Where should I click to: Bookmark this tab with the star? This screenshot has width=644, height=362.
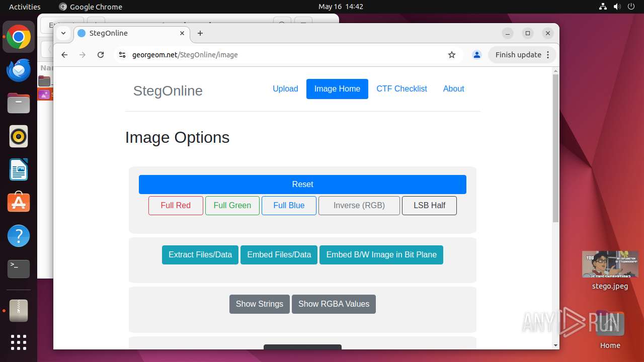click(x=452, y=55)
